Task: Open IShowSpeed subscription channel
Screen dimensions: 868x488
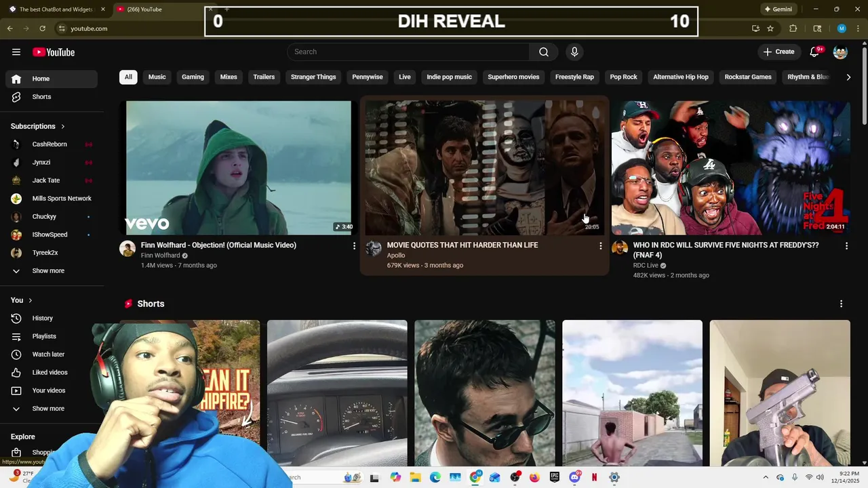Action: [x=52, y=235]
